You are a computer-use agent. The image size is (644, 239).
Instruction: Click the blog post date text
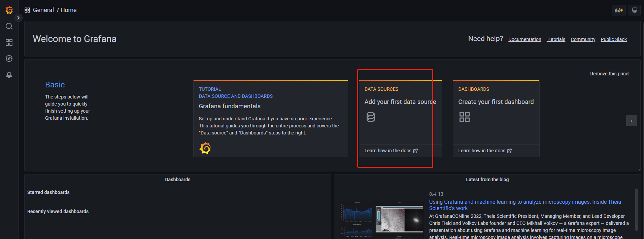436,194
